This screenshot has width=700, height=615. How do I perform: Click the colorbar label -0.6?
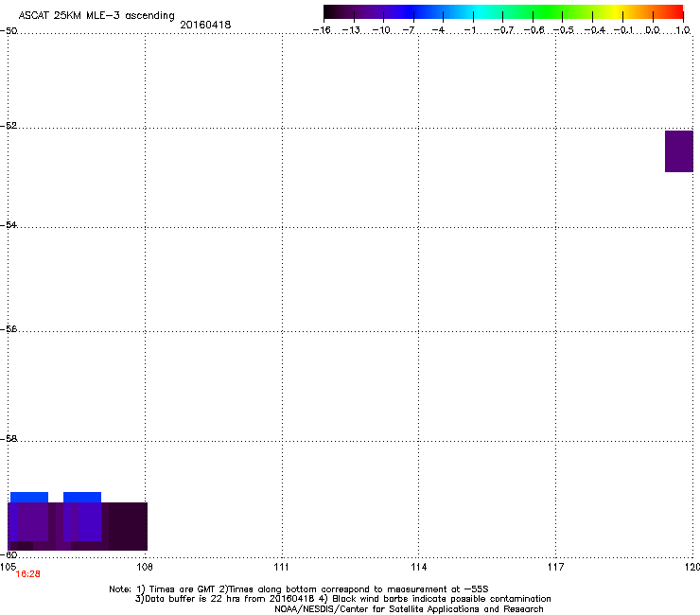pyautogui.click(x=534, y=30)
